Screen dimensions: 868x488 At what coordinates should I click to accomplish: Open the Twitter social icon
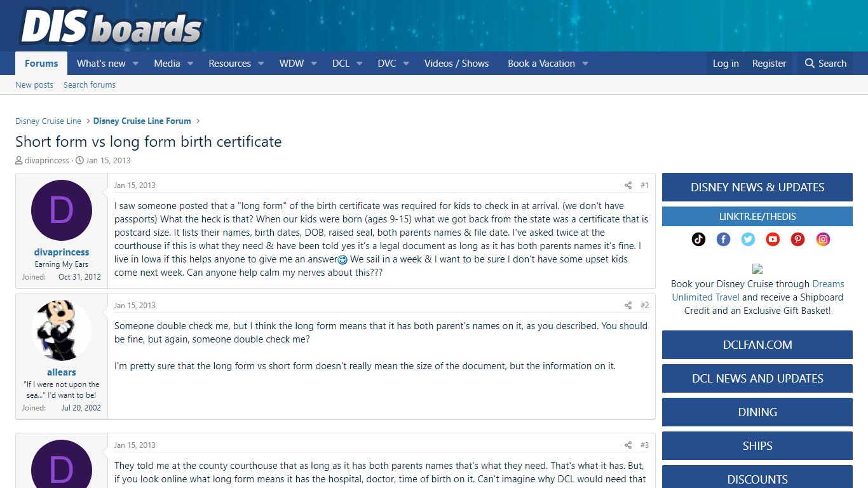tap(748, 240)
